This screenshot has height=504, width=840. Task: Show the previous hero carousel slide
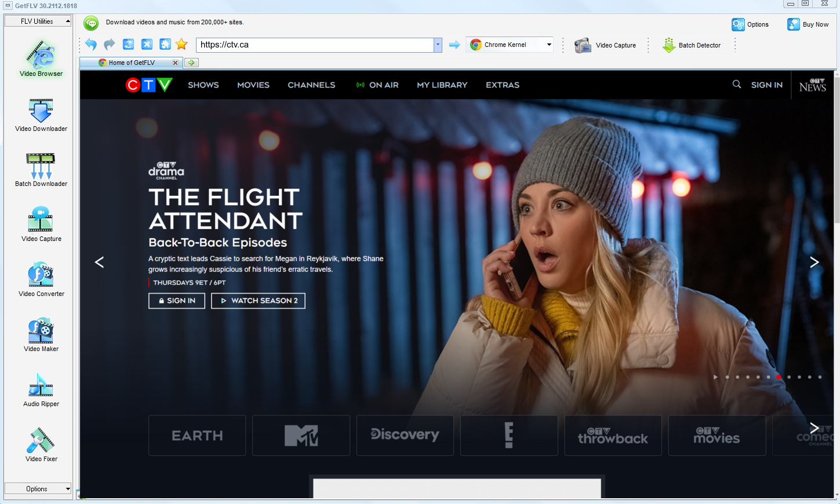point(99,262)
